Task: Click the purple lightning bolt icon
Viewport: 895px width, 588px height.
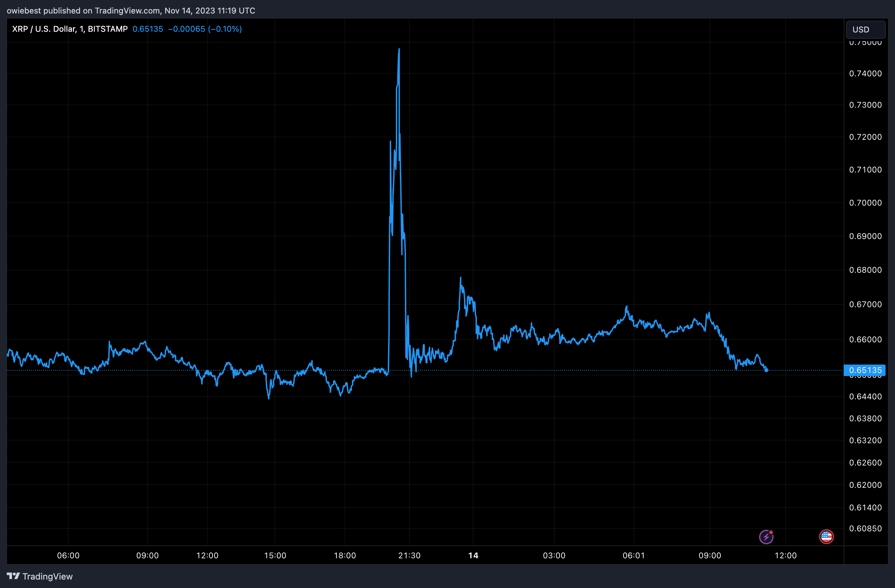Action: pyautogui.click(x=766, y=537)
